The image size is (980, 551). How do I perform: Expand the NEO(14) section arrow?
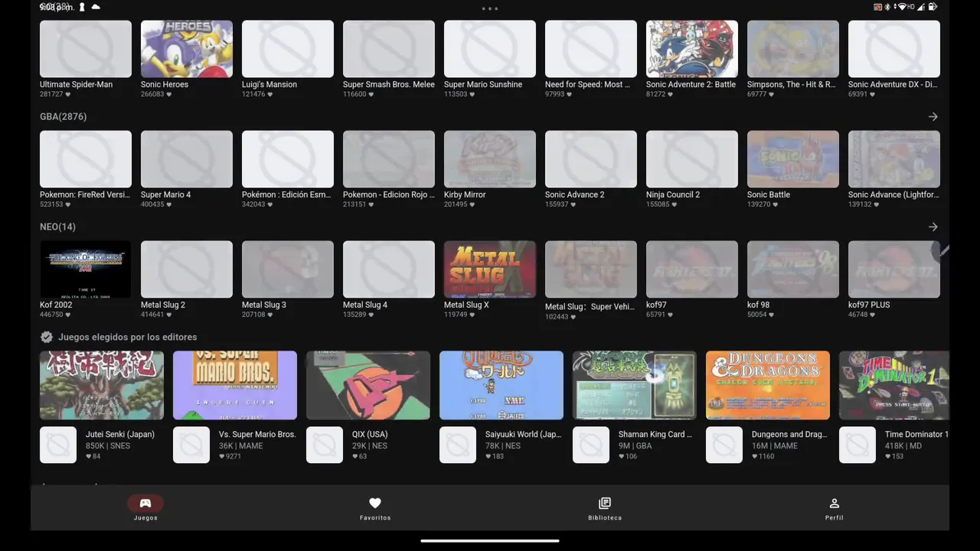(933, 227)
